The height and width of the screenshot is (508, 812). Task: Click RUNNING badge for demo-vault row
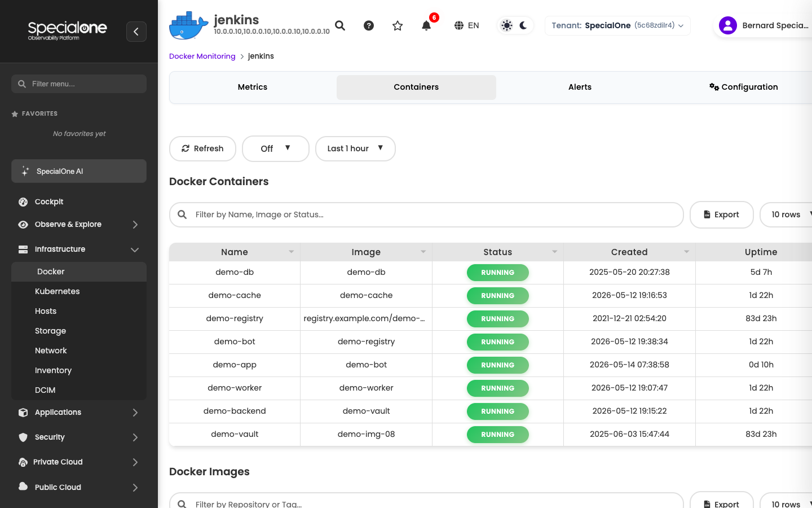point(498,434)
